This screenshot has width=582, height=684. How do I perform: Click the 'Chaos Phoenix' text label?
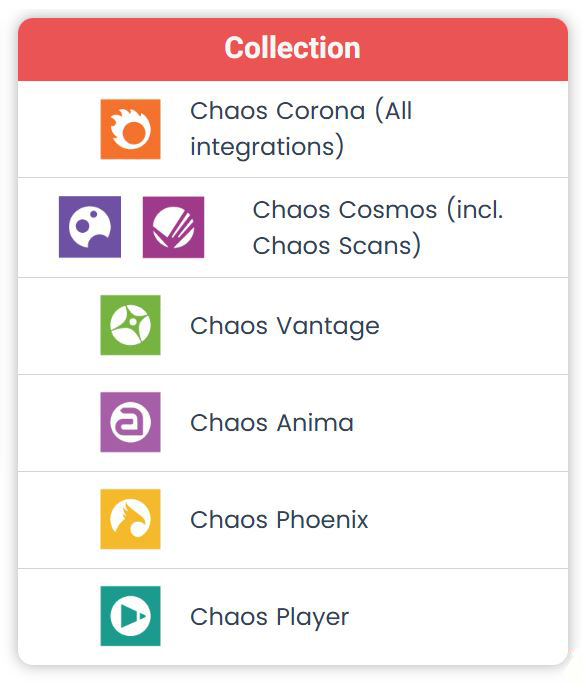[279, 520]
